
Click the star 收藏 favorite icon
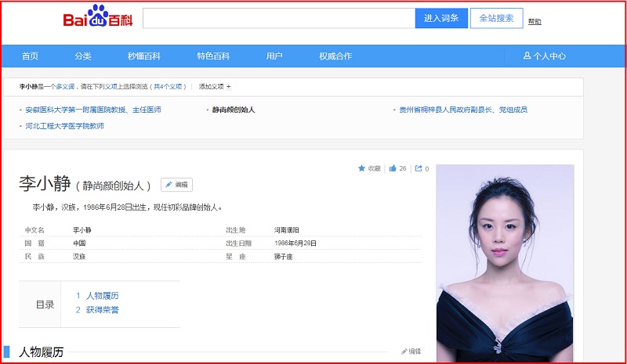(362, 168)
